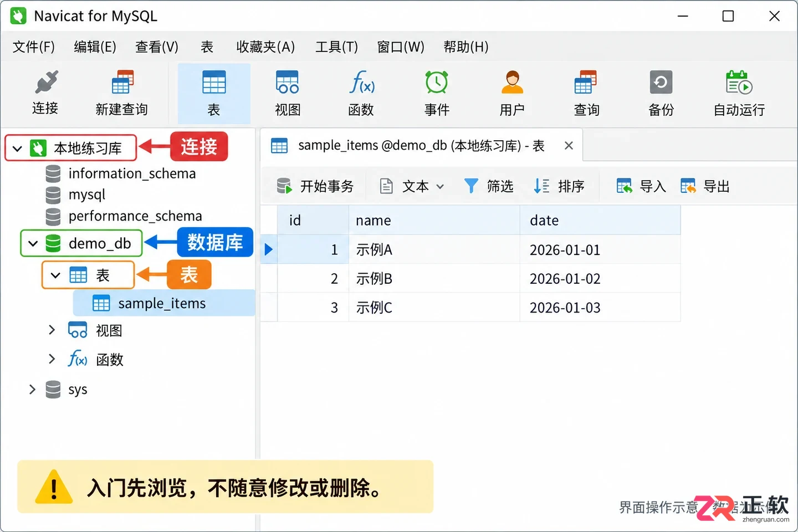Click id cell with value 2

click(313, 279)
